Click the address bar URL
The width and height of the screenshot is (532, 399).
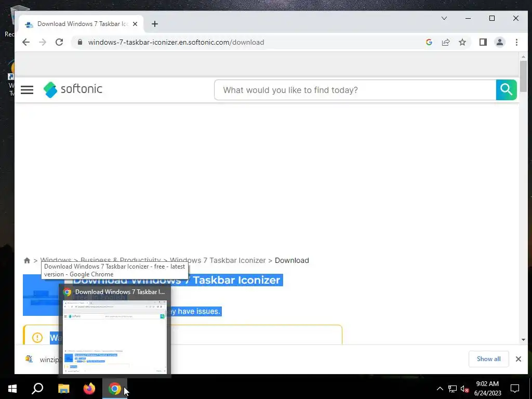tap(176, 42)
